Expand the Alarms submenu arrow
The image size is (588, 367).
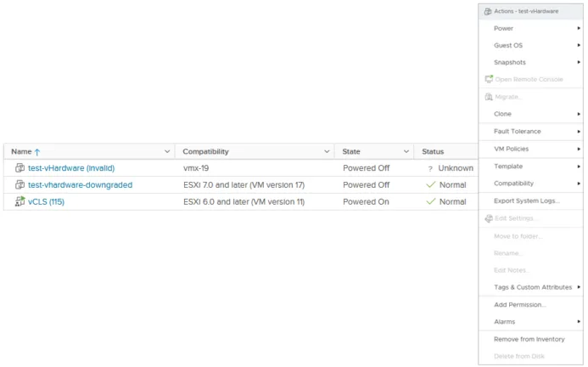coord(579,321)
